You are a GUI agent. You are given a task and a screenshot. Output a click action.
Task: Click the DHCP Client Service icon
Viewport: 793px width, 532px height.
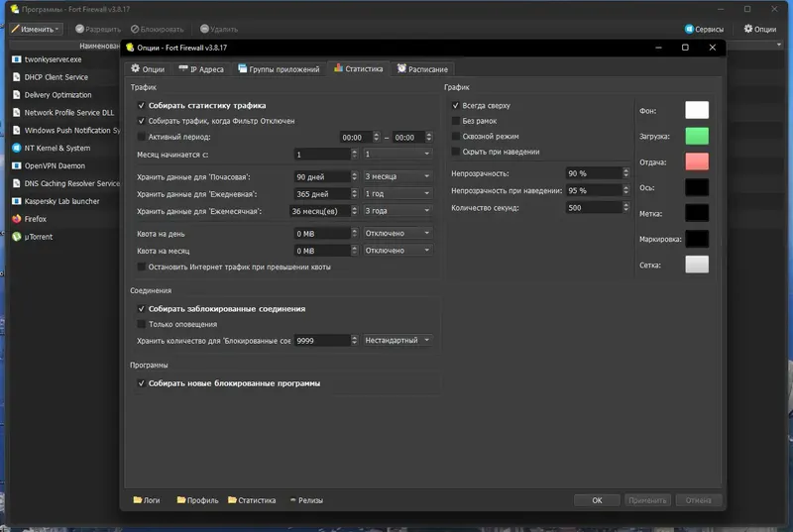coord(16,77)
